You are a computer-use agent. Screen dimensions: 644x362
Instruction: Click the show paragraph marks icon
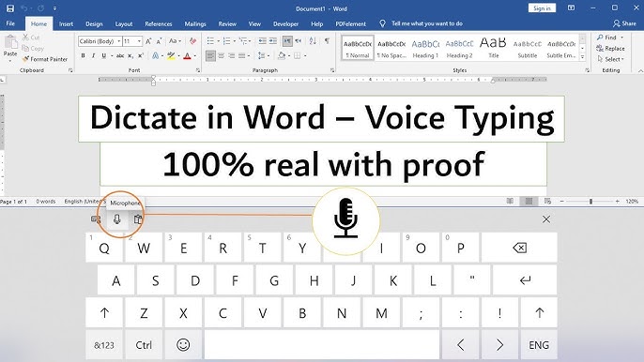click(327, 41)
